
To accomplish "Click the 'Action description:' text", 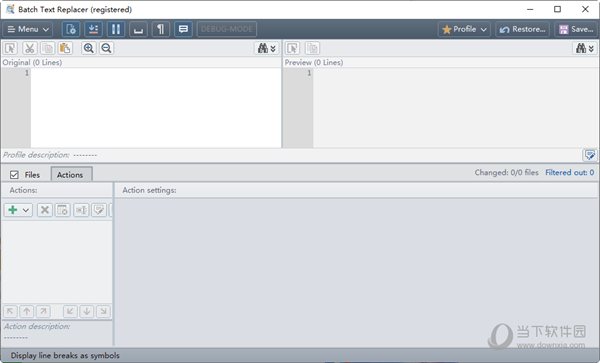I will (37, 327).
